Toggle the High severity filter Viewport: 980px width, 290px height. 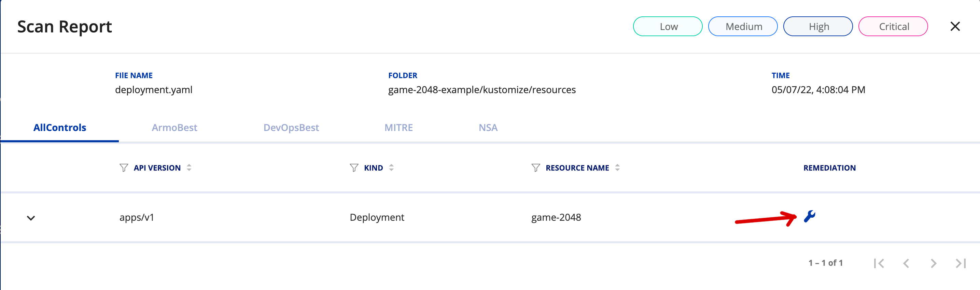818,26
